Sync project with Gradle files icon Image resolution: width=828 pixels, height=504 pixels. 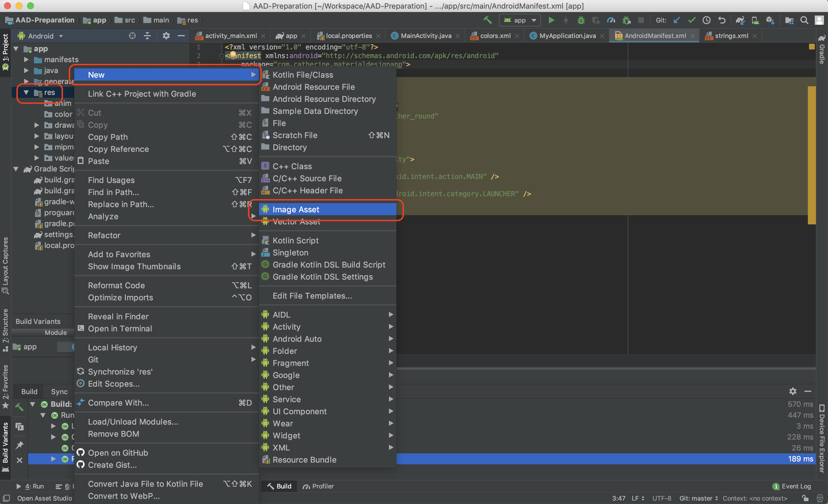(740, 20)
